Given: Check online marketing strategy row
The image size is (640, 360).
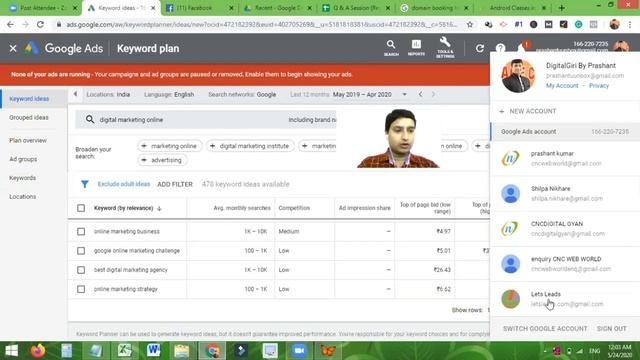Looking at the screenshot, I should tap(81, 289).
